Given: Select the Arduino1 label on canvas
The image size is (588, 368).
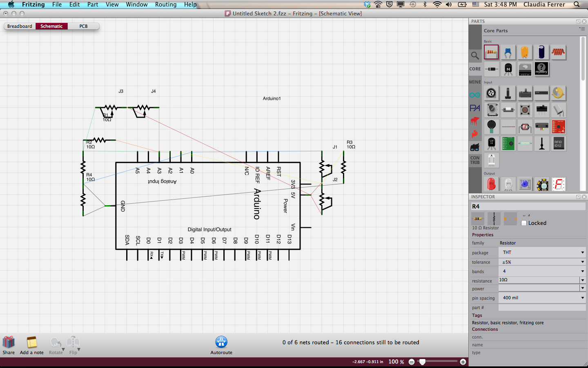Looking at the screenshot, I should (272, 99).
